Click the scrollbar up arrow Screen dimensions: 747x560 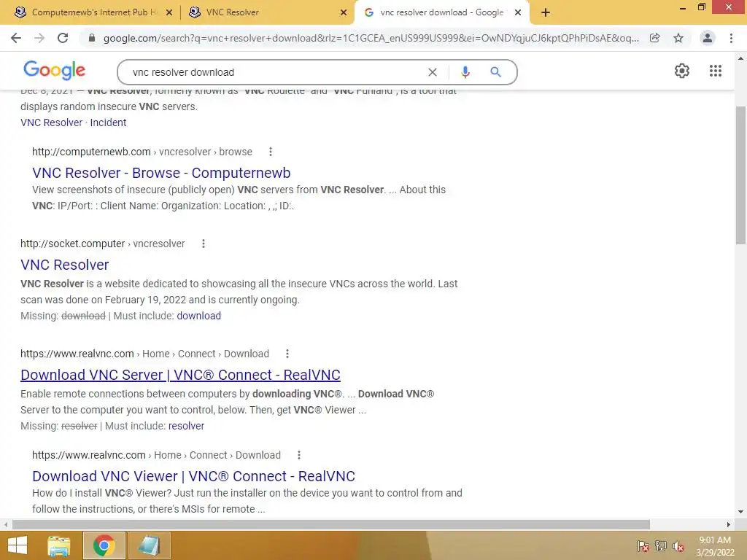[x=740, y=58]
